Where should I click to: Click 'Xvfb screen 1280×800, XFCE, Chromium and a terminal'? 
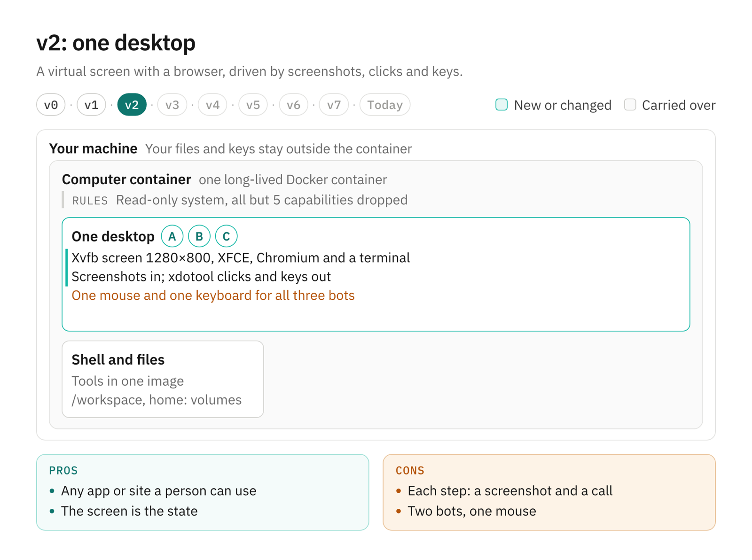click(x=241, y=258)
